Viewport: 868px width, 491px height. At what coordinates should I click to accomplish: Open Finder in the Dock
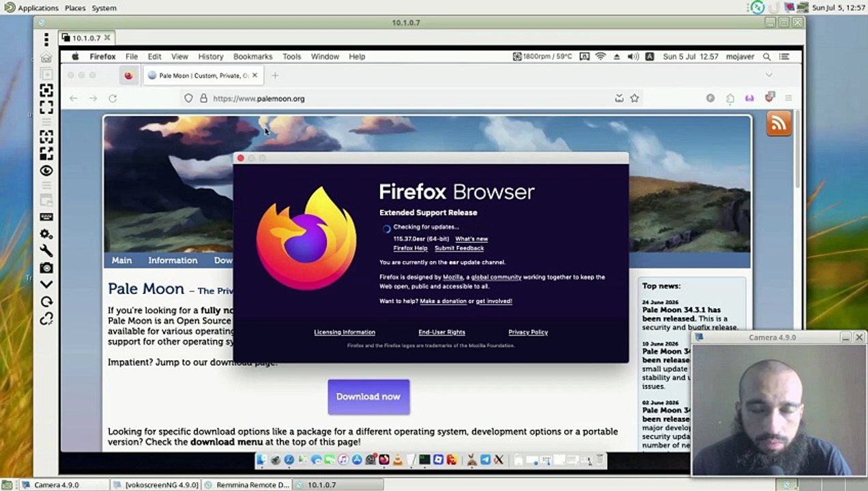click(261, 460)
